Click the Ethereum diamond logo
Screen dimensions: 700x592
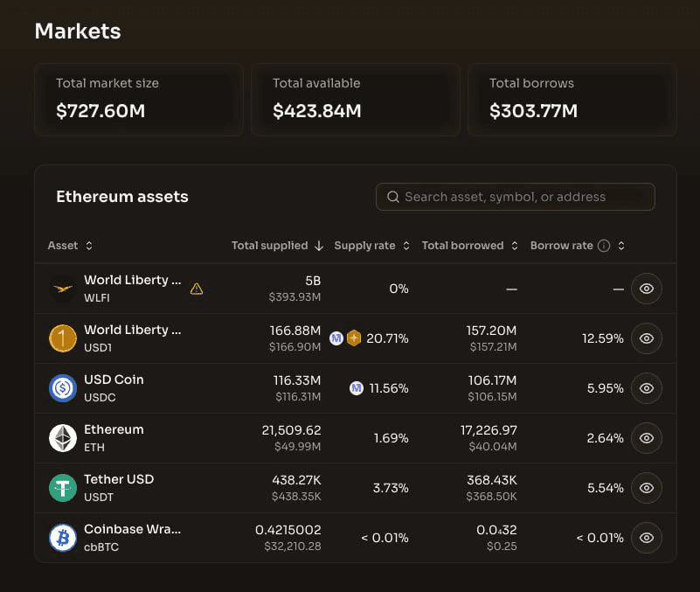click(63, 438)
